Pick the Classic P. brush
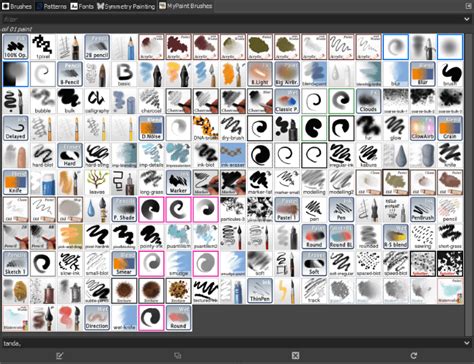 287,101
